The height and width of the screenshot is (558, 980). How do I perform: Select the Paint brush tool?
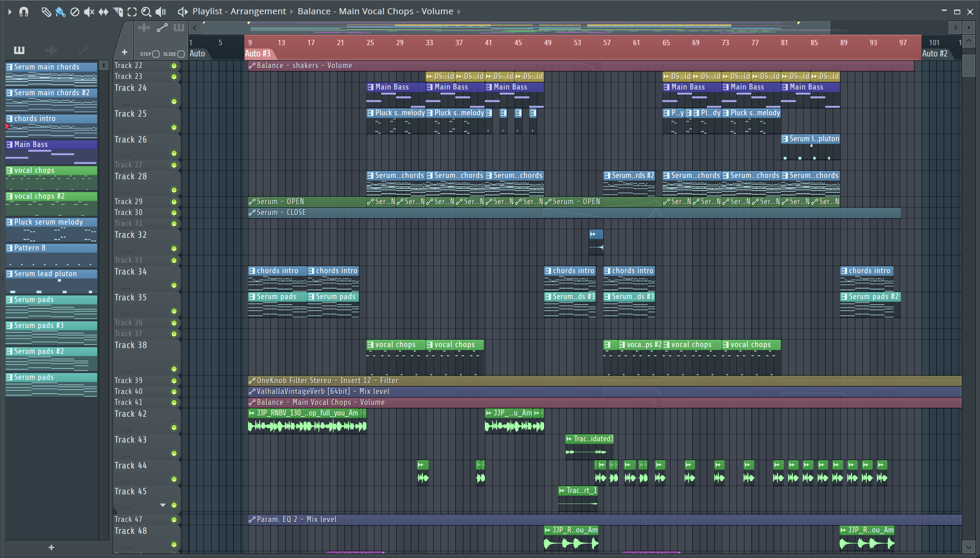click(x=60, y=12)
